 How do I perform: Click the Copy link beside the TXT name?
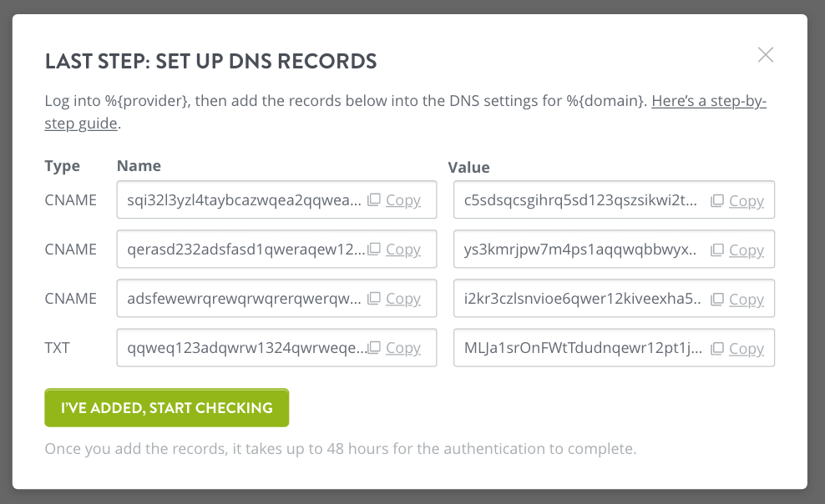(403, 348)
